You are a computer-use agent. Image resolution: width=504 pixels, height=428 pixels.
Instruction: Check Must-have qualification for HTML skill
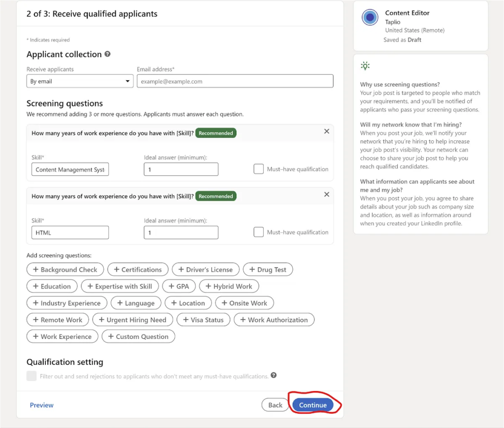click(x=259, y=232)
